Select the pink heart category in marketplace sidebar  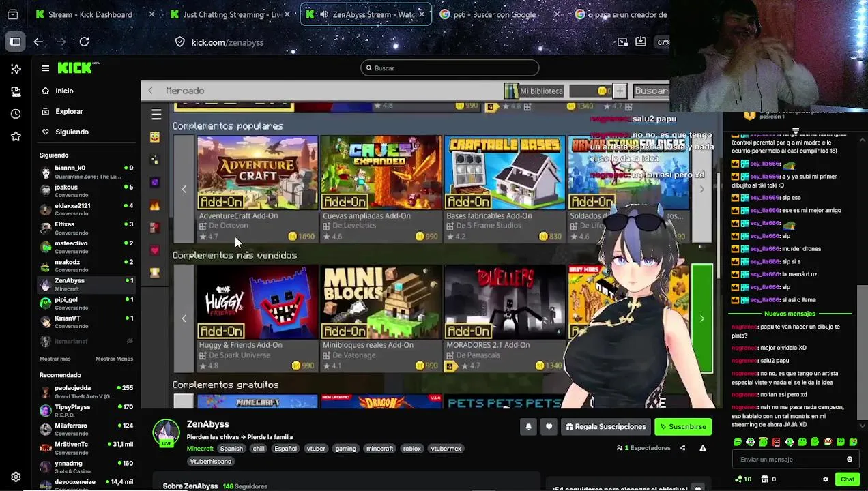pyautogui.click(x=155, y=250)
